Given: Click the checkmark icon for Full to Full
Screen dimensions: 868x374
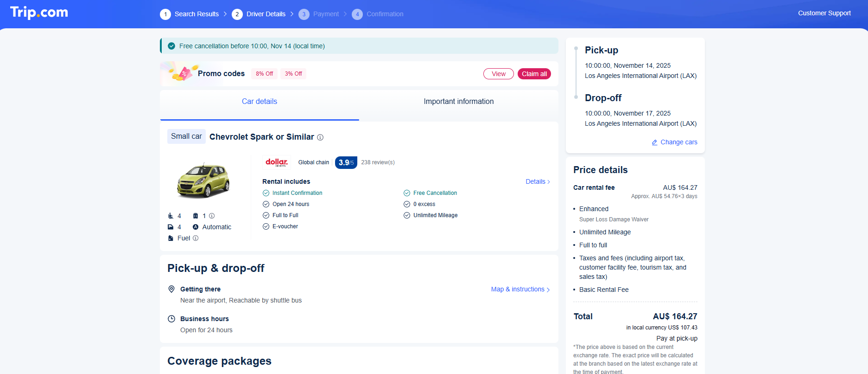Looking at the screenshot, I should [266, 215].
